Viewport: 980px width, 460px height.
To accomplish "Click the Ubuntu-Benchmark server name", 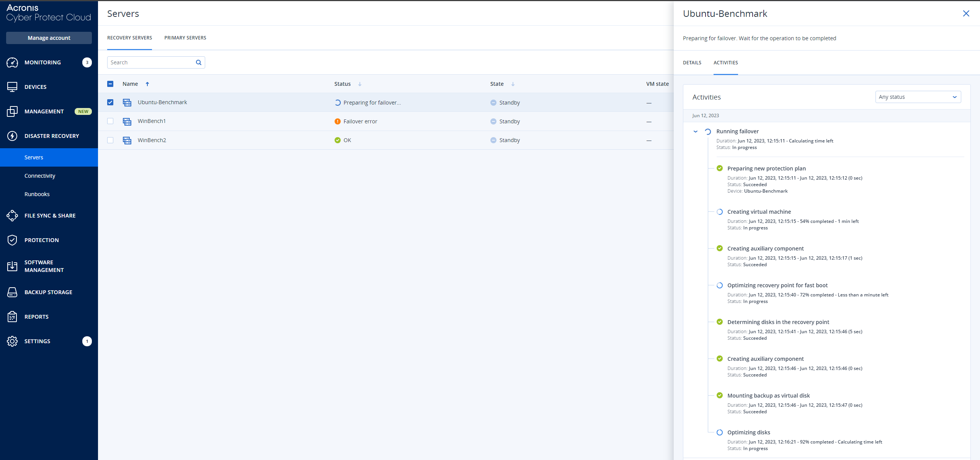I will 162,102.
